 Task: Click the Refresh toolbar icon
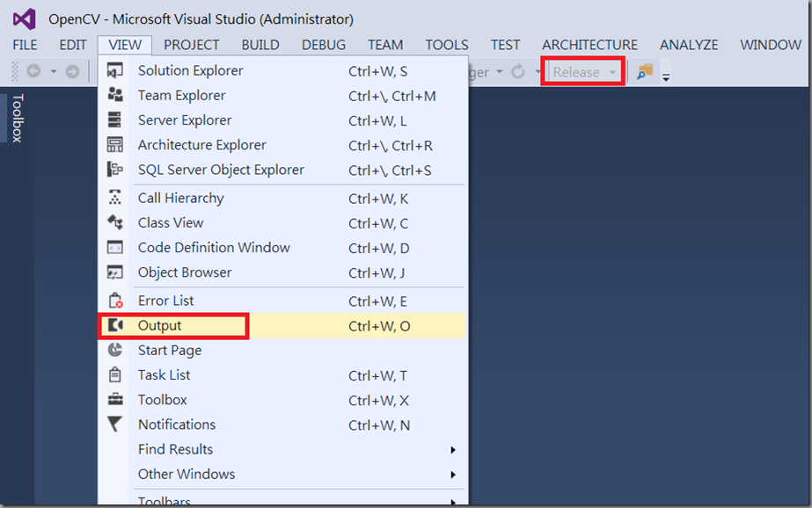point(518,71)
